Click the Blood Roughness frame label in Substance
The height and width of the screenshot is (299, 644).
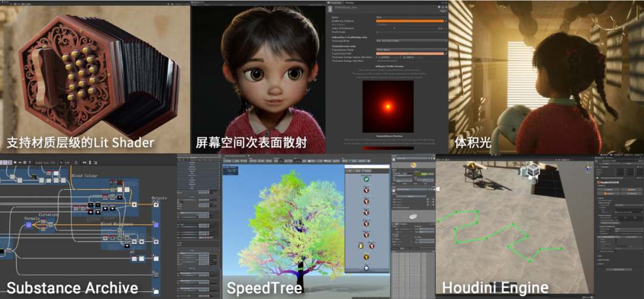tap(117, 224)
